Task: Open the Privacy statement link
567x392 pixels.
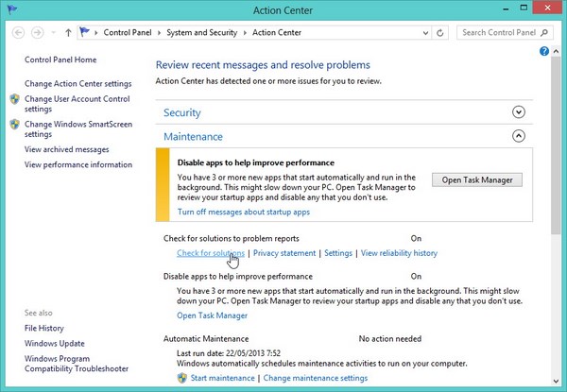Action: tap(284, 253)
